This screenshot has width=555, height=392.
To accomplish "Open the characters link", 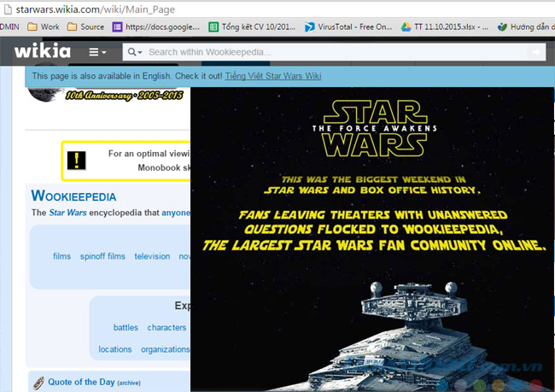I will pyautogui.click(x=166, y=328).
